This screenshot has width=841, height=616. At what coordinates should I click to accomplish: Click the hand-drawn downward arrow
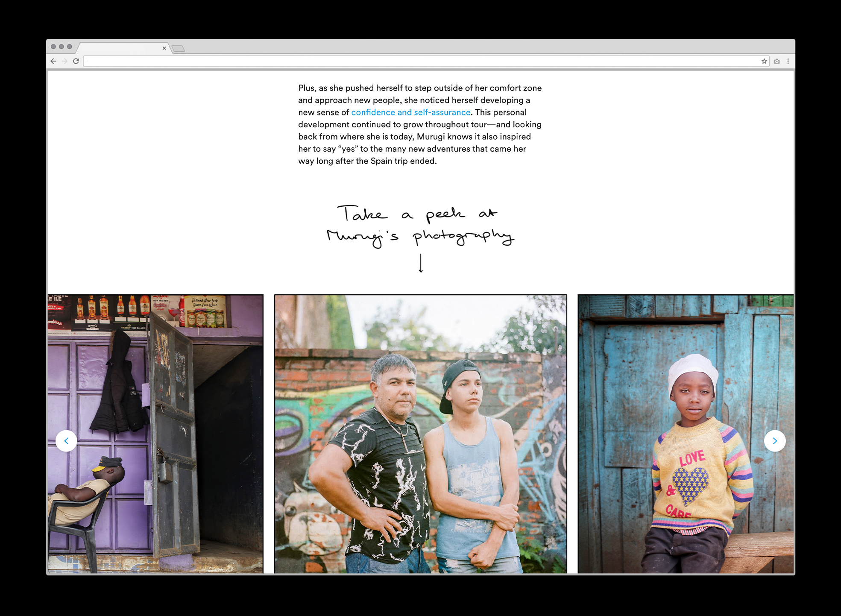pyautogui.click(x=421, y=263)
